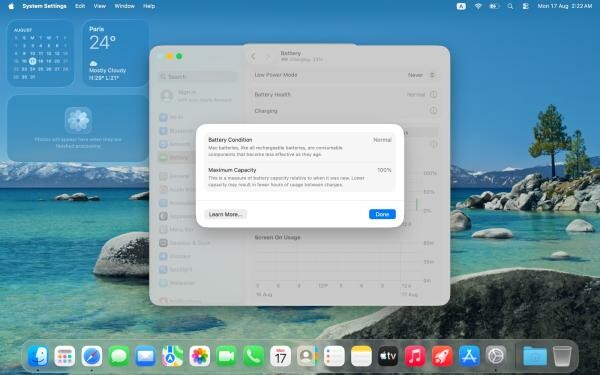Click the Settings sidebar Search field
Viewport: 600px width, 375px height.
[197, 77]
